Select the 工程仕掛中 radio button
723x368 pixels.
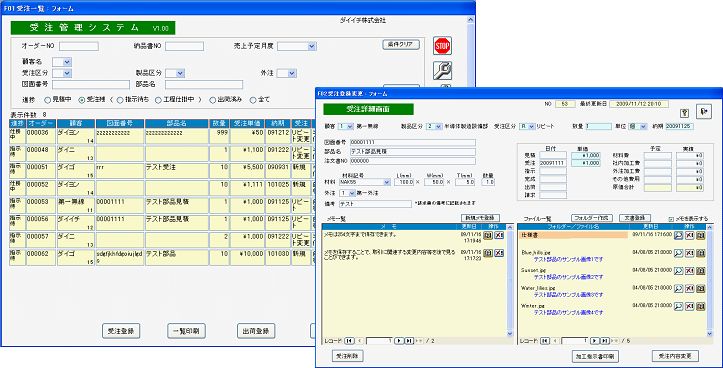pos(158,100)
